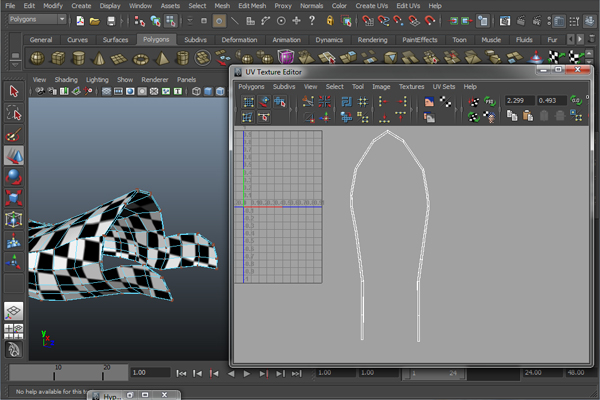Toggle checkered tile display in UV editor
This screenshot has height=400, width=600.
point(445,102)
